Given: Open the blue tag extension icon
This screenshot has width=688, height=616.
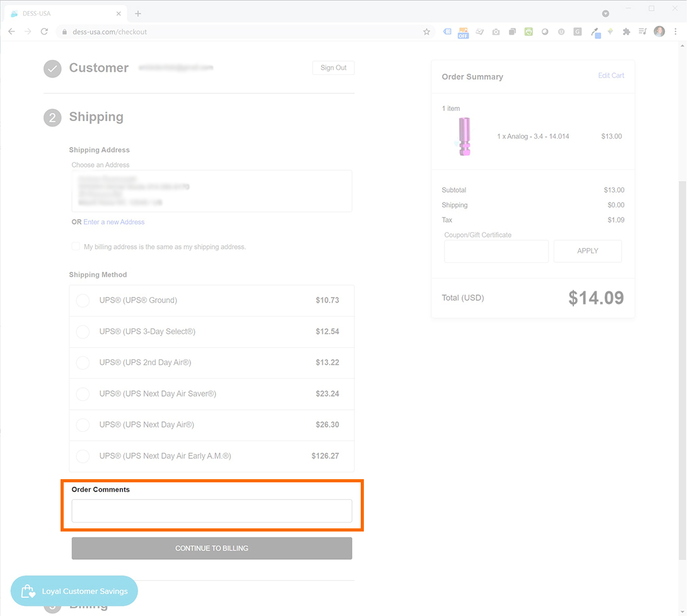Looking at the screenshot, I should pos(447,32).
